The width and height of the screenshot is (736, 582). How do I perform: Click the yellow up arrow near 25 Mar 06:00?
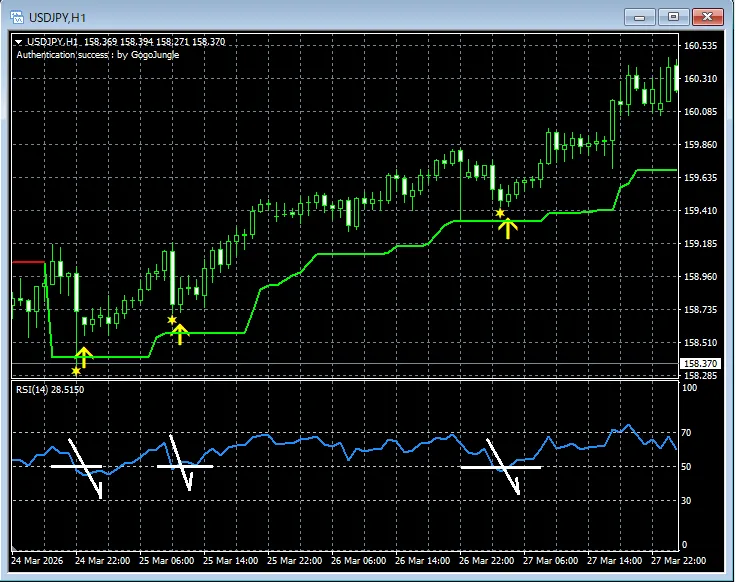(x=180, y=334)
